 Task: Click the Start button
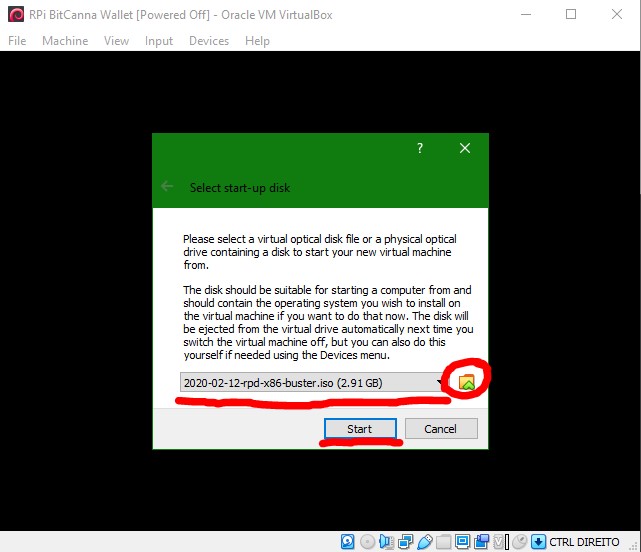[360, 429]
